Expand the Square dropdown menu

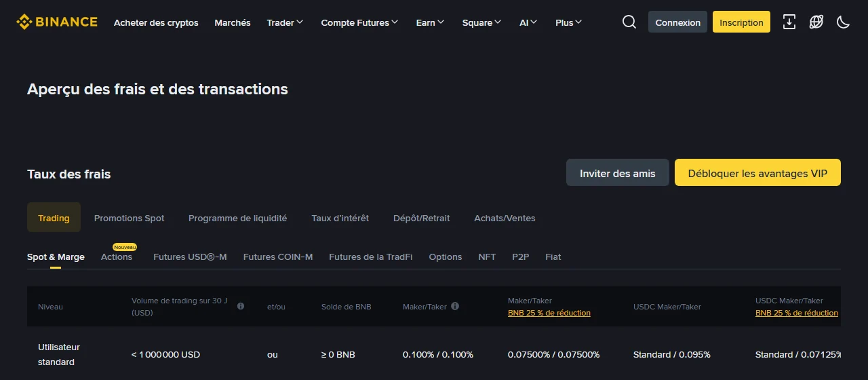point(481,22)
